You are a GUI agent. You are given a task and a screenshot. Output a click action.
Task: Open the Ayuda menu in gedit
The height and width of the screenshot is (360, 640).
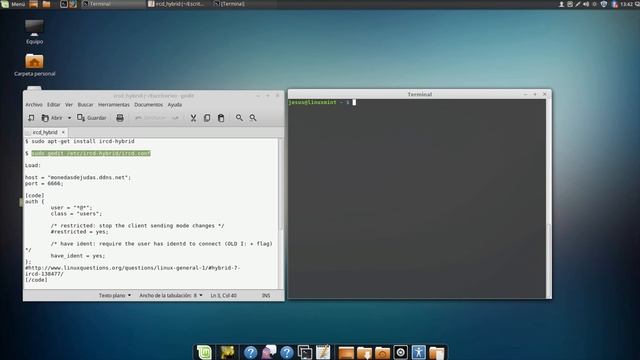coord(175,105)
